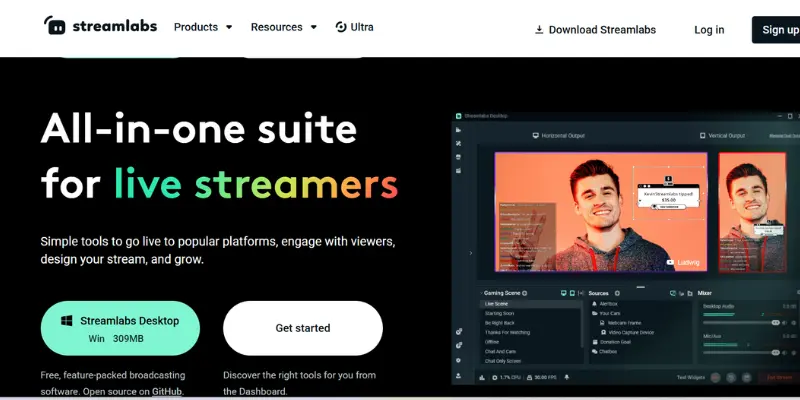Click the Sign up button
The height and width of the screenshot is (400, 800).
coord(776,30)
